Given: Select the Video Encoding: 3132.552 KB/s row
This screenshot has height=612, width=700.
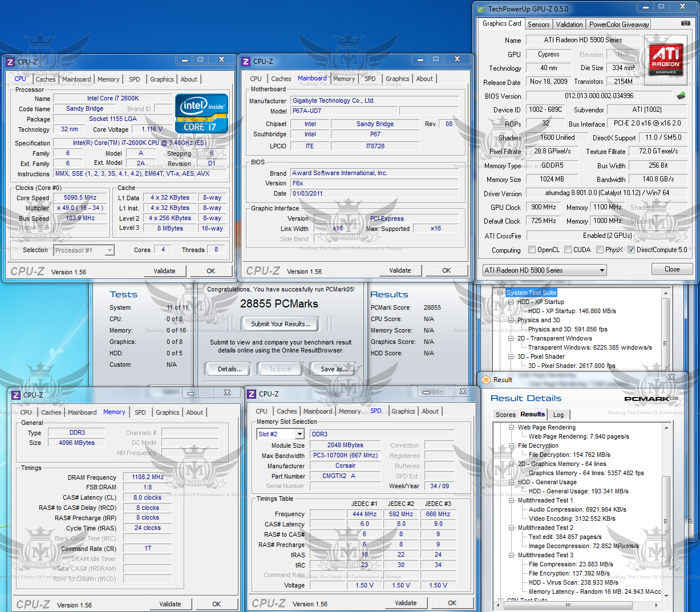Looking at the screenshot, I should coord(572,518).
